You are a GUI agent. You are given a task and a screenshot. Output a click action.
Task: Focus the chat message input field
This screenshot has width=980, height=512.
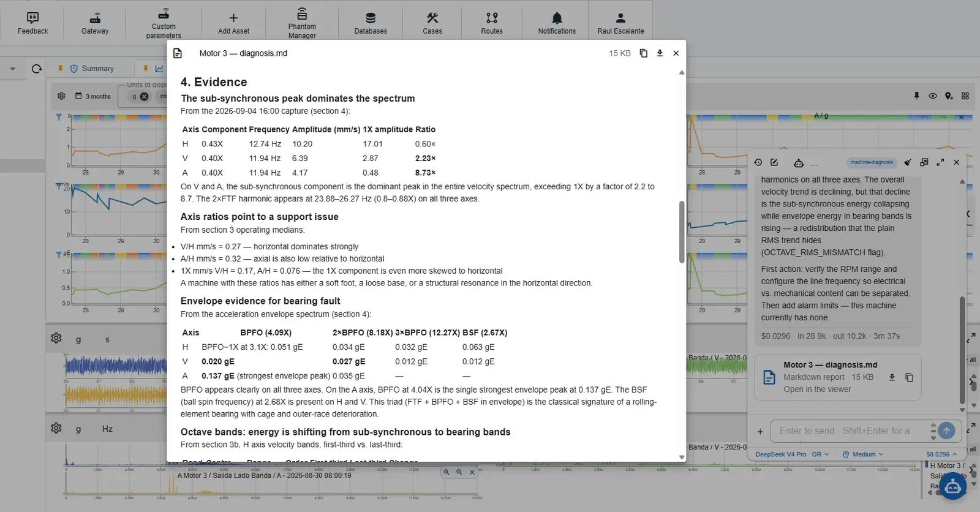[x=851, y=431]
